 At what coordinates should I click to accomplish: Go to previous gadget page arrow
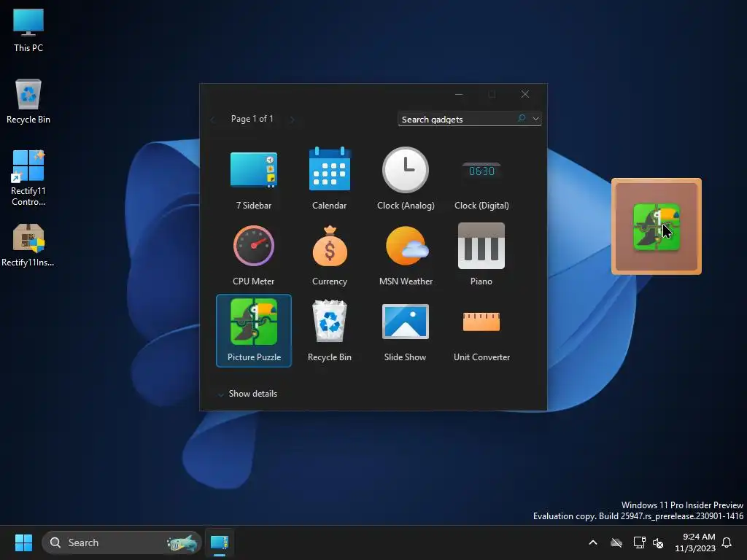[213, 119]
